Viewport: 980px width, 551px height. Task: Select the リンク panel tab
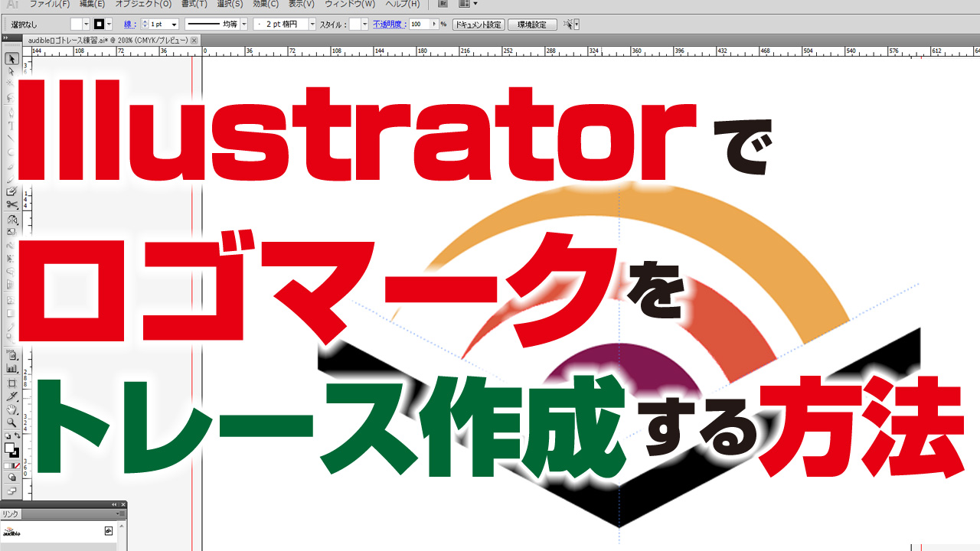[9, 514]
